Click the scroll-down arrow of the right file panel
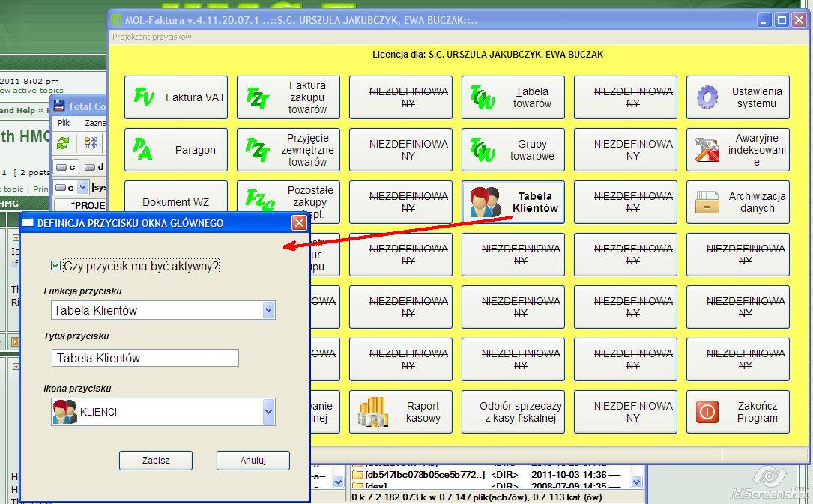The image size is (813, 504). [x=637, y=482]
